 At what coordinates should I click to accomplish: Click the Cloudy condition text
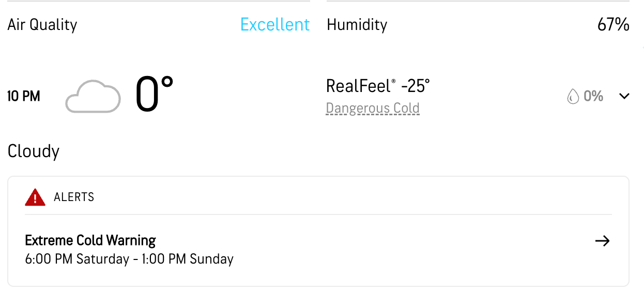pyautogui.click(x=34, y=151)
